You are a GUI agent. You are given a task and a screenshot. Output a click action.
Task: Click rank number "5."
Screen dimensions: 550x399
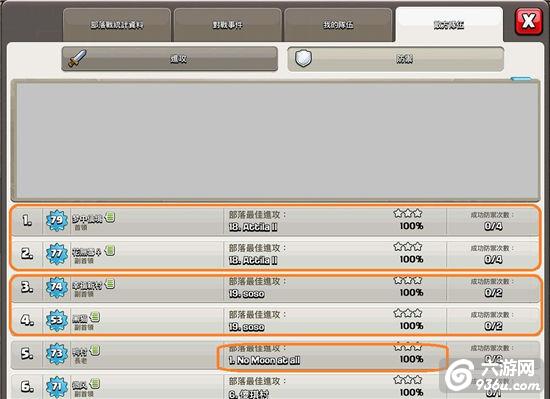(27, 353)
